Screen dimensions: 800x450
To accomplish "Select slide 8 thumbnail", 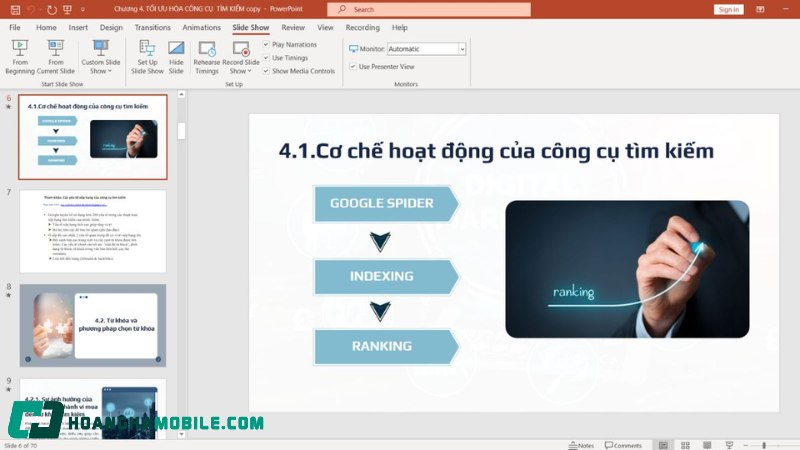I will coord(93,326).
